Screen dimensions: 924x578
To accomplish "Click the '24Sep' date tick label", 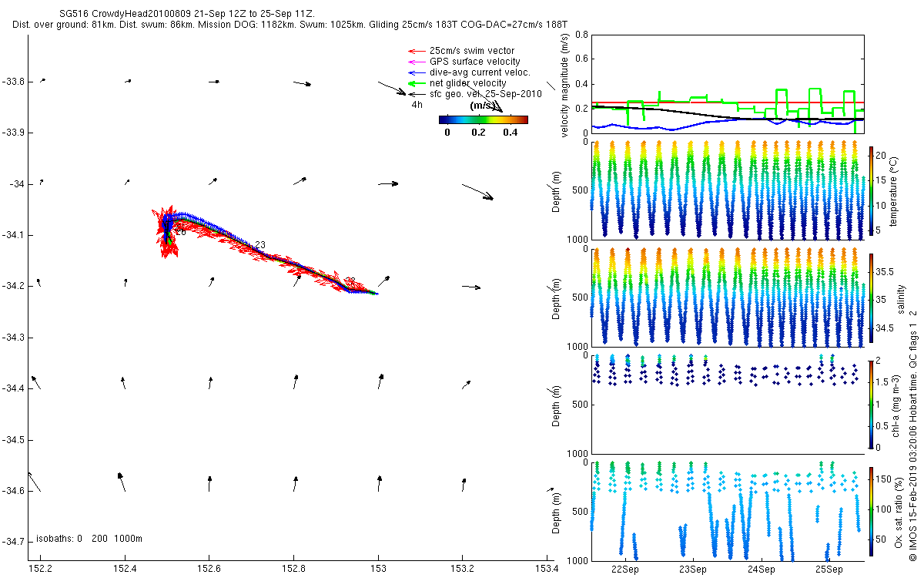I will (762, 570).
